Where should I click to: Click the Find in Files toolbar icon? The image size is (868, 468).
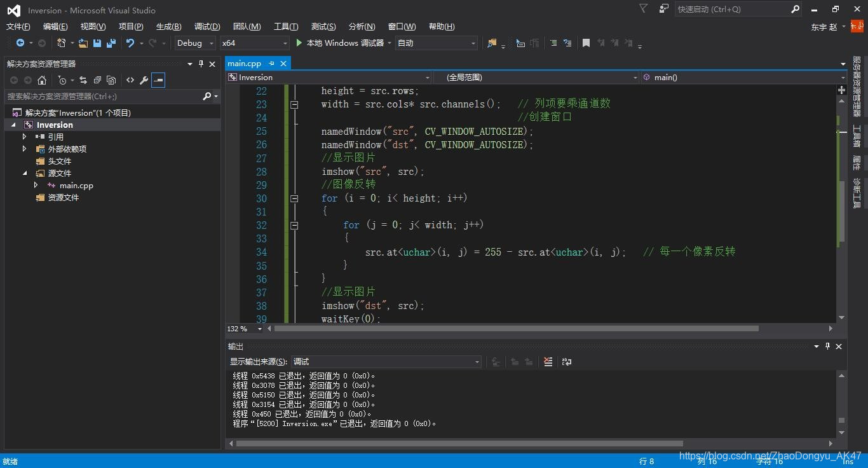(491, 43)
